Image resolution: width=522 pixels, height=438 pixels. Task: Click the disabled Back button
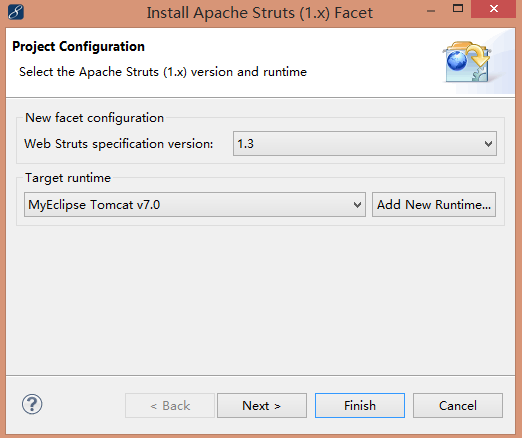pos(170,406)
